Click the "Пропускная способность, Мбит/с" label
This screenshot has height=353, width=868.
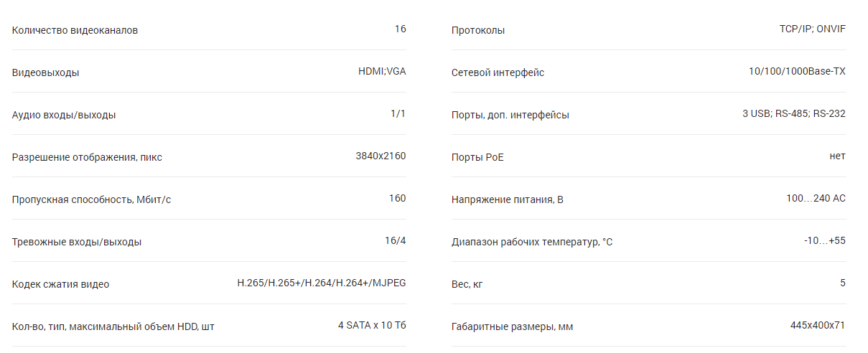tap(91, 199)
